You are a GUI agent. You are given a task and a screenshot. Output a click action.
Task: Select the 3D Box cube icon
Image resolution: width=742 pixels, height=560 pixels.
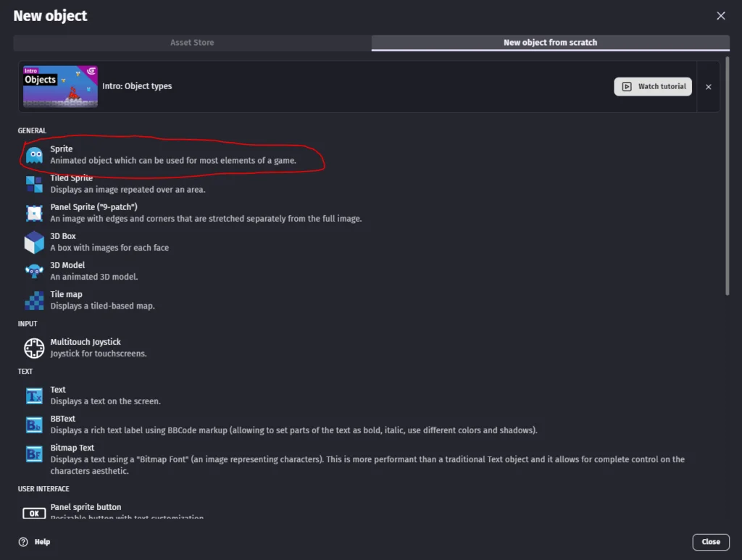coord(34,242)
